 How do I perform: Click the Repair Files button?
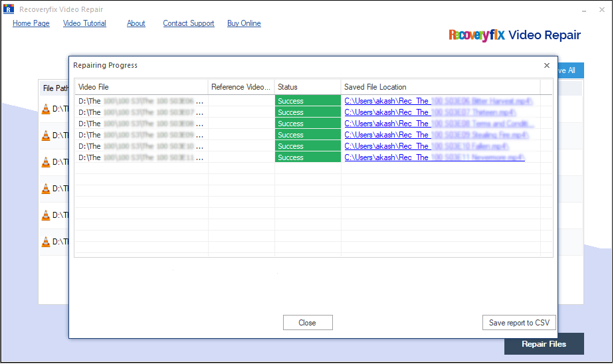[x=544, y=344]
